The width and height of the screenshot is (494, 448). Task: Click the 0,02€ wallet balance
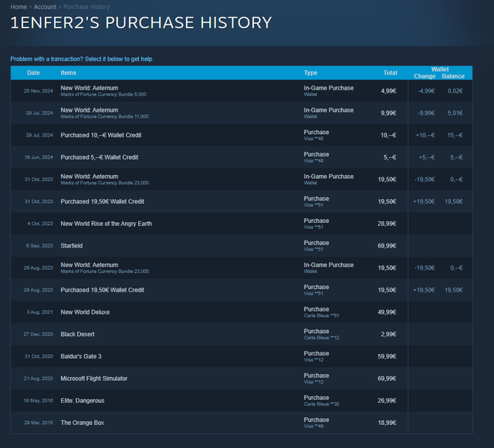(x=455, y=91)
